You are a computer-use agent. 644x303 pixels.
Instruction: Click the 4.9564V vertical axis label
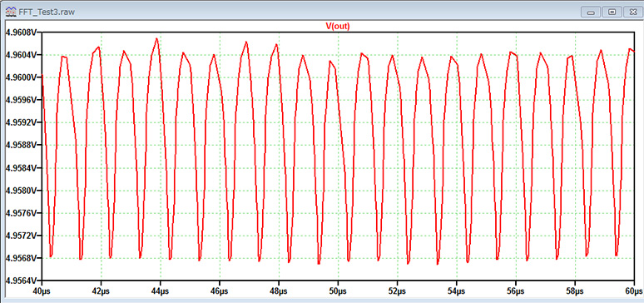pyautogui.click(x=20, y=281)
